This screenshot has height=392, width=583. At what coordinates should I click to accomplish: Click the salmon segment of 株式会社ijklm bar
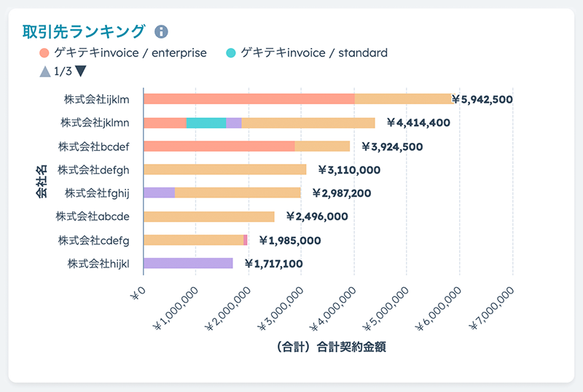pos(249,99)
